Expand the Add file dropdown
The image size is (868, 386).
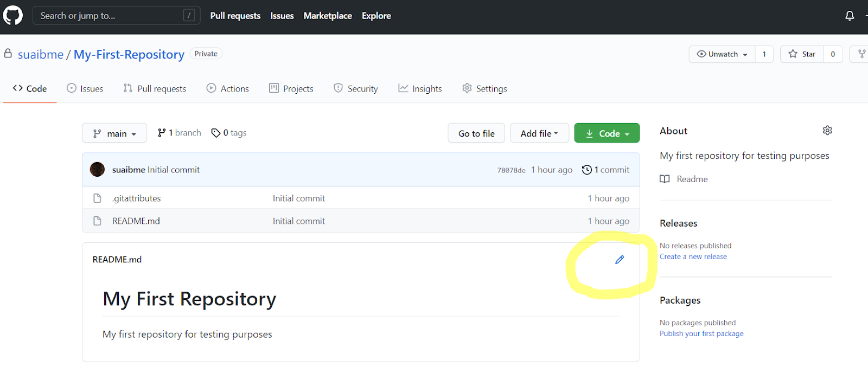coord(539,133)
